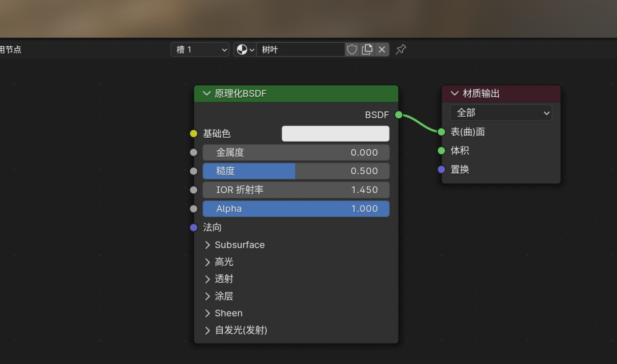Open the 基础色 color swatch
Image resolution: width=617 pixels, height=364 pixels.
[335, 133]
